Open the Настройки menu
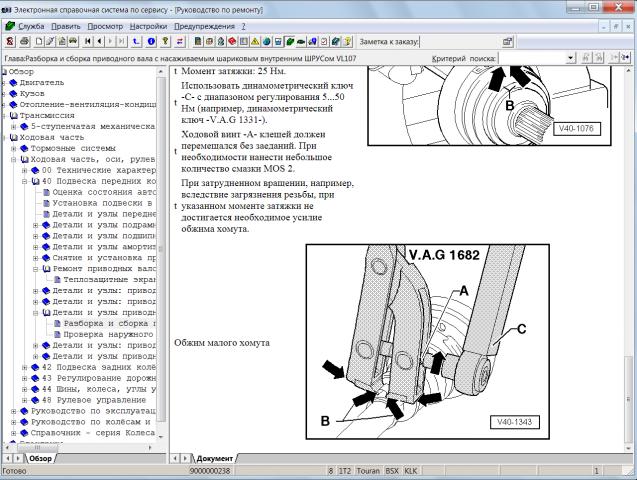Image resolution: width=637 pixels, height=480 pixels. point(148,26)
